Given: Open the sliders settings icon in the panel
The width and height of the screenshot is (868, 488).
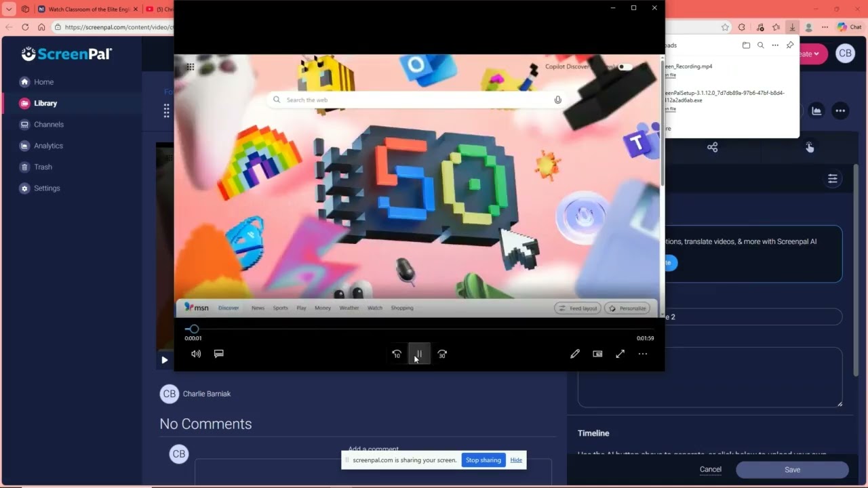Looking at the screenshot, I should pos(833,179).
